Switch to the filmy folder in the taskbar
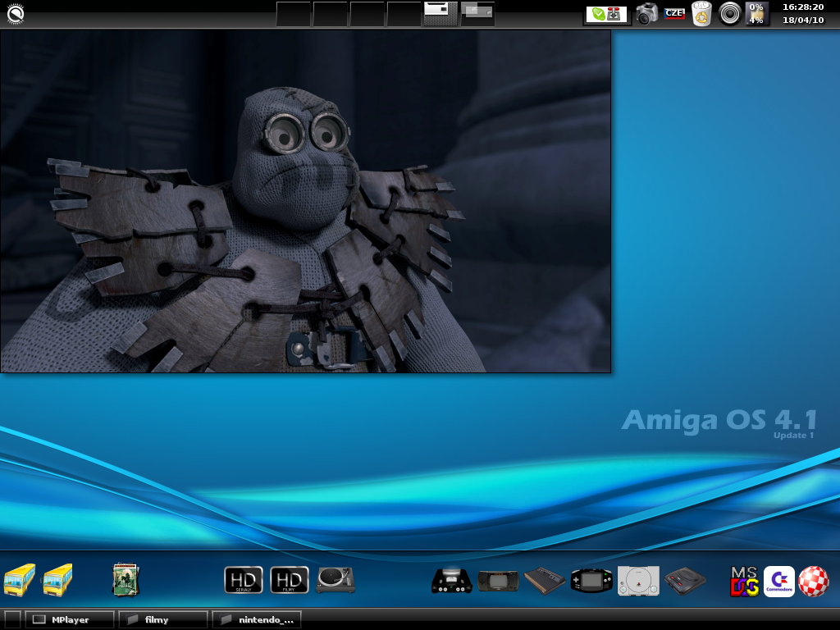This screenshot has width=840, height=630. click(163, 620)
